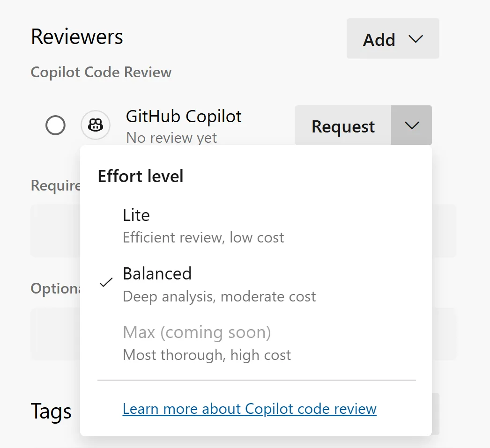This screenshot has width=490, height=448.
Task: Click the Effort level heading
Action: (x=141, y=176)
